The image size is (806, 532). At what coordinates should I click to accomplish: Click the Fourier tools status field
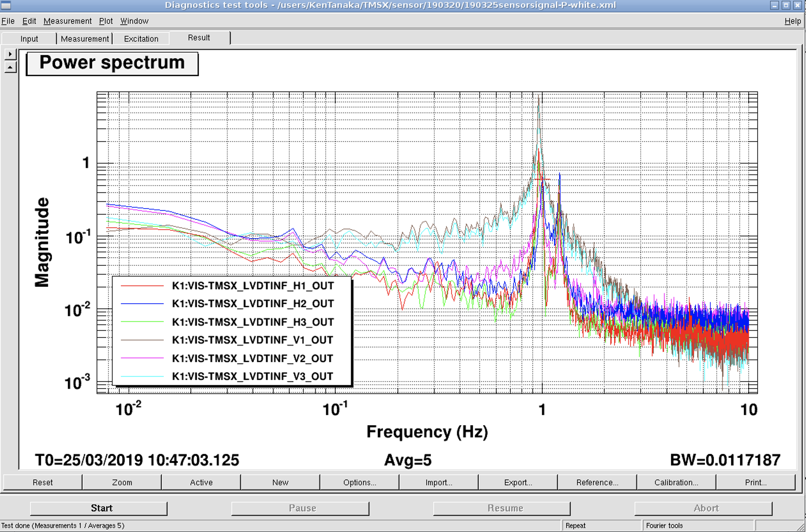click(x=698, y=526)
